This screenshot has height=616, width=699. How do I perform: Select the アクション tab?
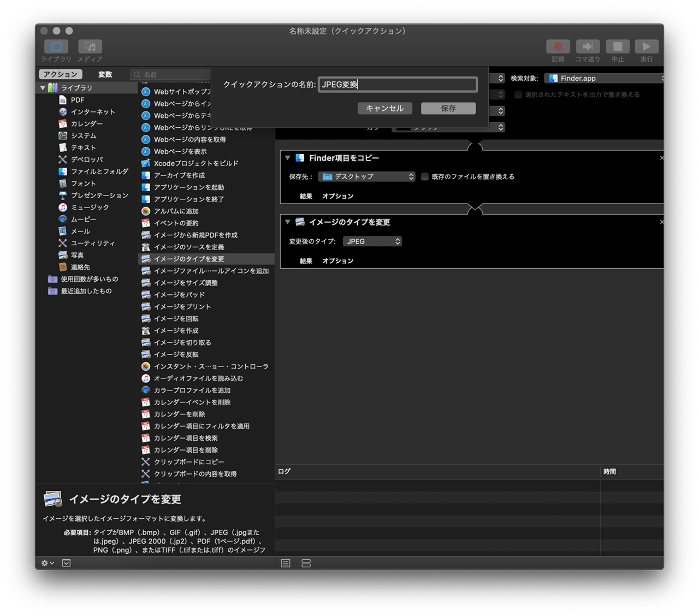pos(60,74)
